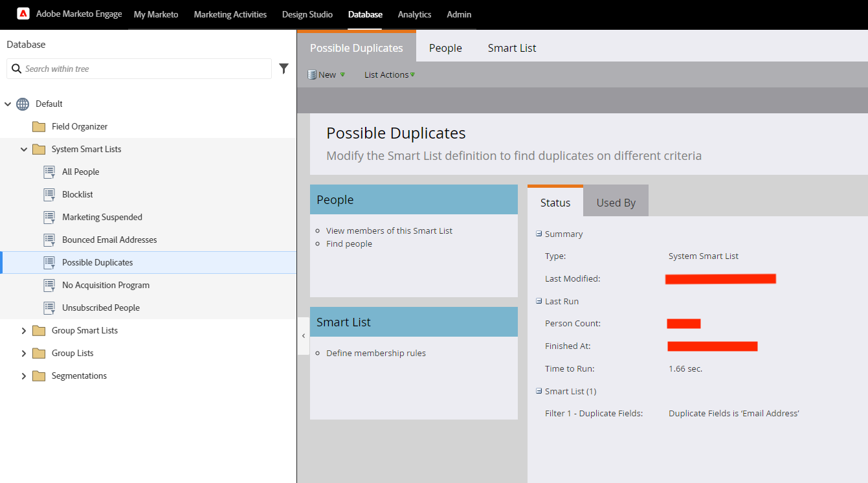Click the All People smart list icon
The width and height of the screenshot is (868, 483).
[49, 172]
